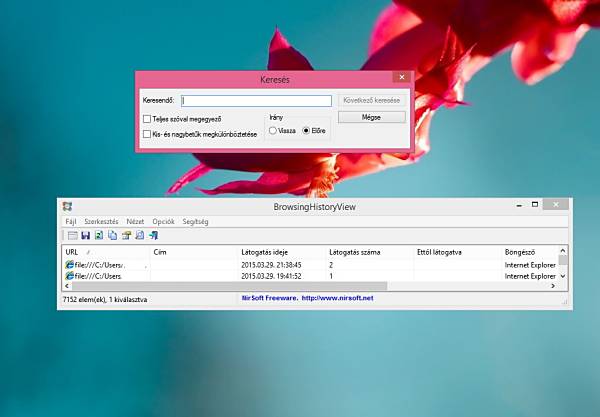Sort by the Böngésző column header
The height and width of the screenshot is (417, 600).
point(530,252)
